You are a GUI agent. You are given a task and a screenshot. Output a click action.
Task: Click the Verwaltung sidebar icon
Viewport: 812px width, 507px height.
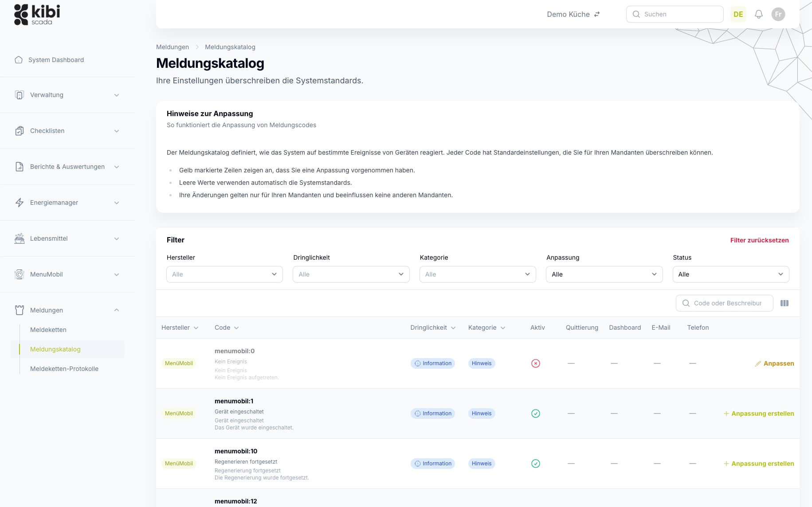click(20, 95)
